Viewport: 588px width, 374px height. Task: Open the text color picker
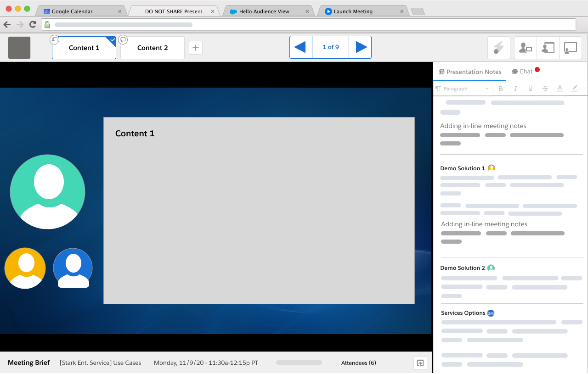[560, 89]
